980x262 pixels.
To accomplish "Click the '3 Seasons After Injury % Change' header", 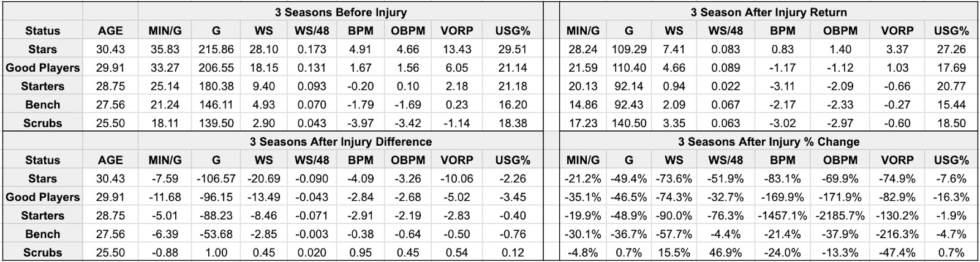I will (x=769, y=141).
